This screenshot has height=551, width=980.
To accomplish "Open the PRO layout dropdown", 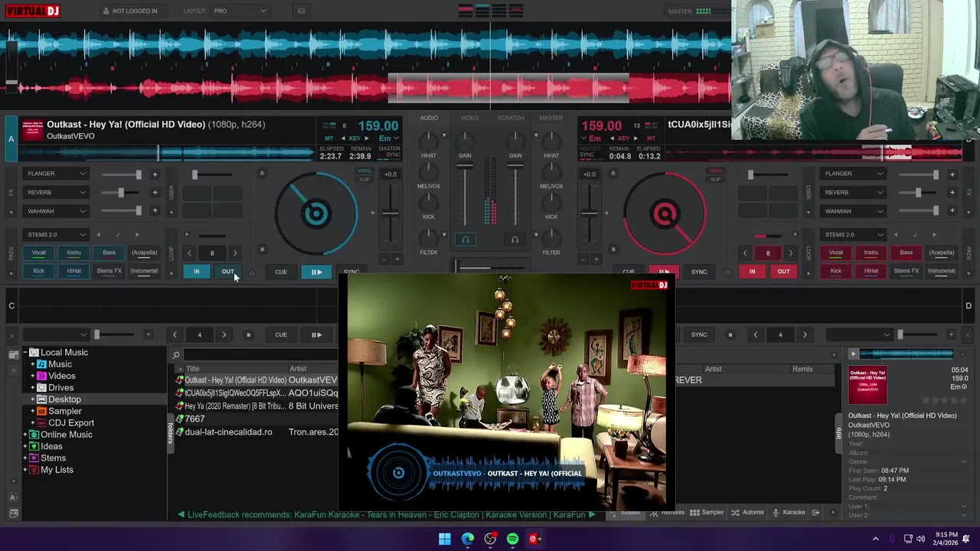I will point(240,11).
